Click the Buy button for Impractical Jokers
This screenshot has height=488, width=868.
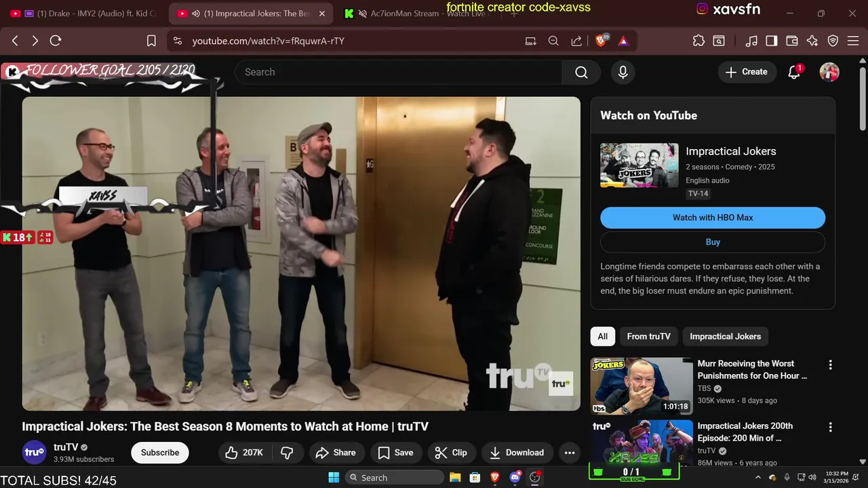[x=713, y=242]
